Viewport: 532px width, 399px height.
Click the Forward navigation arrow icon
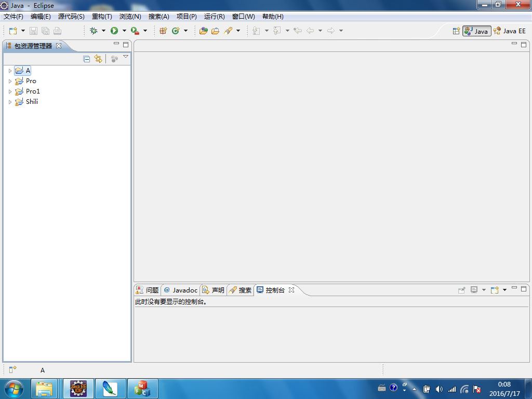point(331,31)
